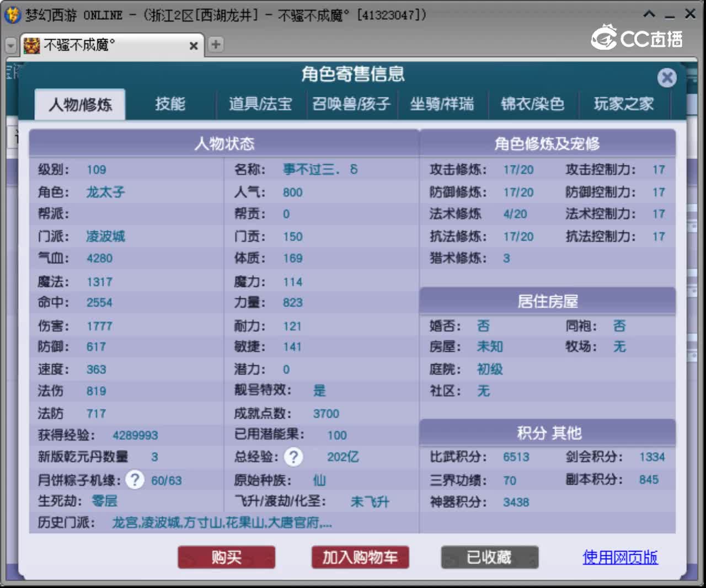This screenshot has height=588, width=706.
Task: Click the 攻击修炼 value 17/20
Action: [x=518, y=170]
